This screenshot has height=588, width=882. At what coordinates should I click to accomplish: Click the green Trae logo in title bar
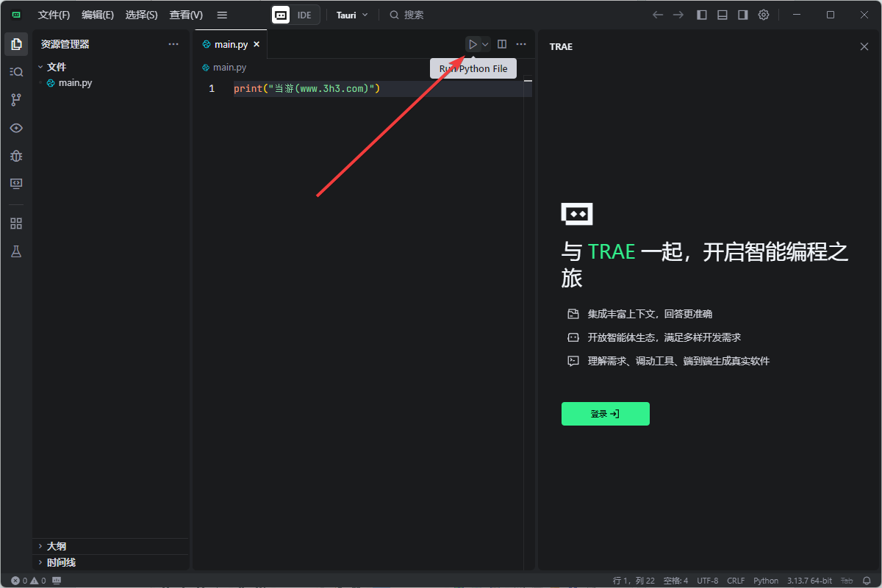tap(16, 15)
